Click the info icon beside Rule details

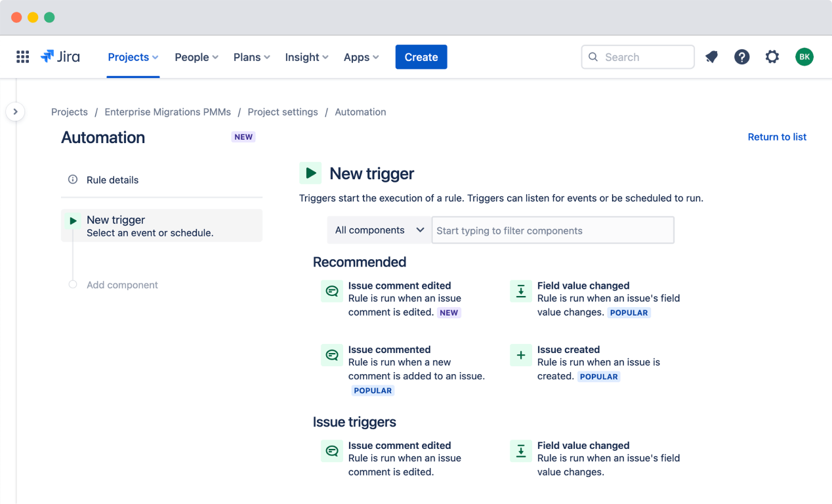[72, 179]
